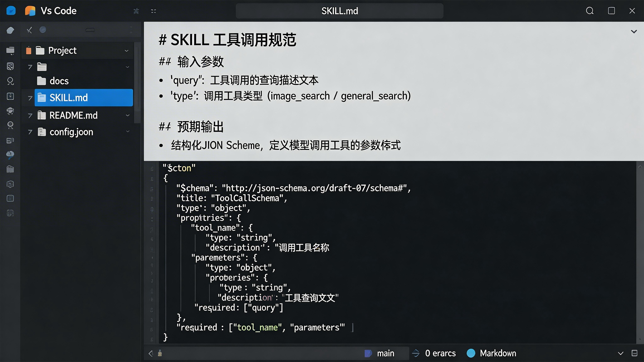Expand the README.md row chevron

(x=128, y=115)
